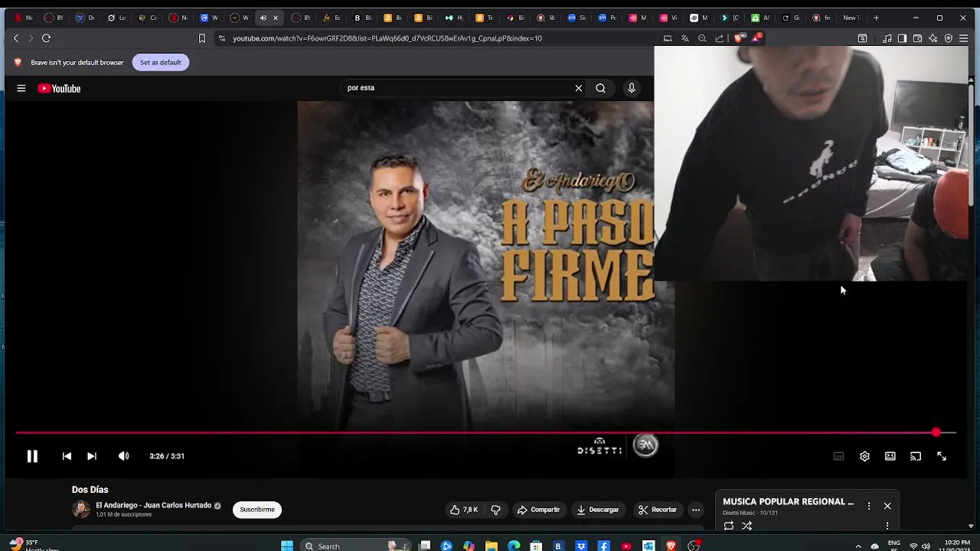980x551 pixels.
Task: Toggle playlist shuffle
Action: point(746,526)
